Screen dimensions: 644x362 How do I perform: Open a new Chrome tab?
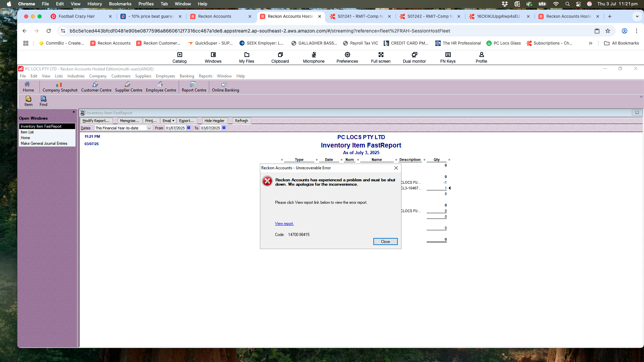coord(610,16)
